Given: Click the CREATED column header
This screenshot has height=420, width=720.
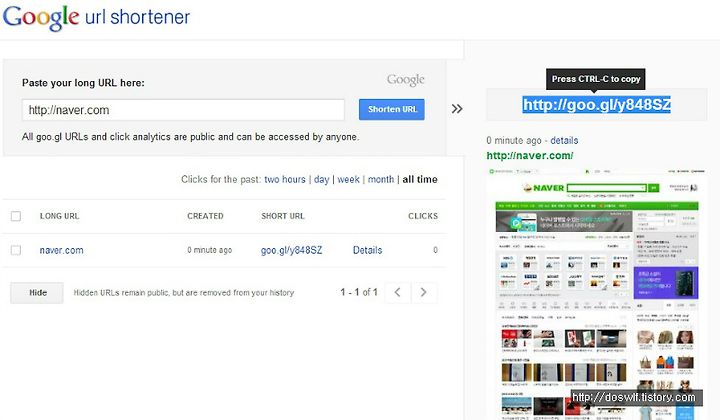Looking at the screenshot, I should point(205,216).
